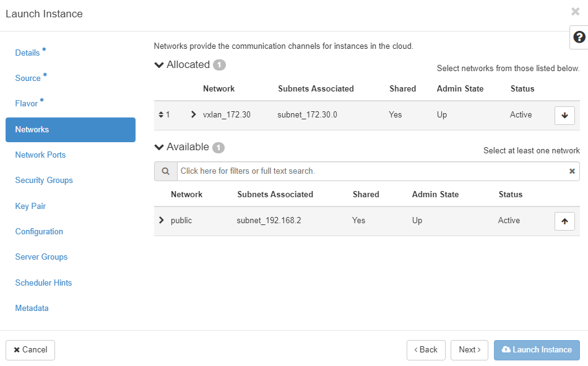This screenshot has height=366, width=588.
Task: Click the up arrow to allocate public network
Action: 564,221
